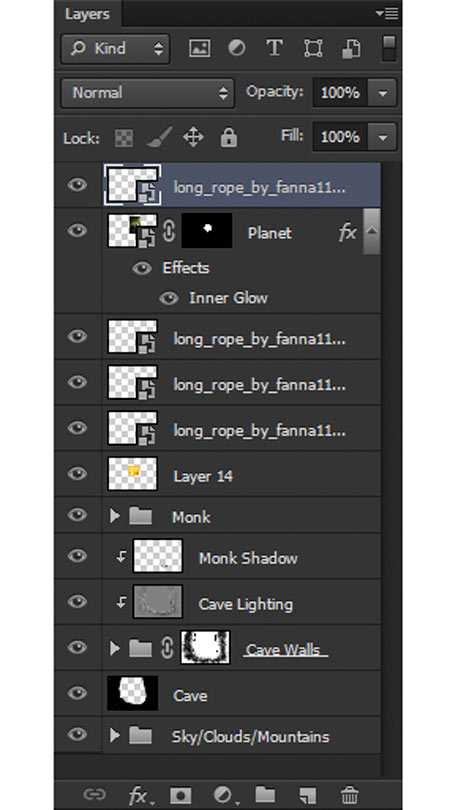Viewport: 450px width, 810px height.
Task: Create a new group folder icon
Action: tap(265, 795)
